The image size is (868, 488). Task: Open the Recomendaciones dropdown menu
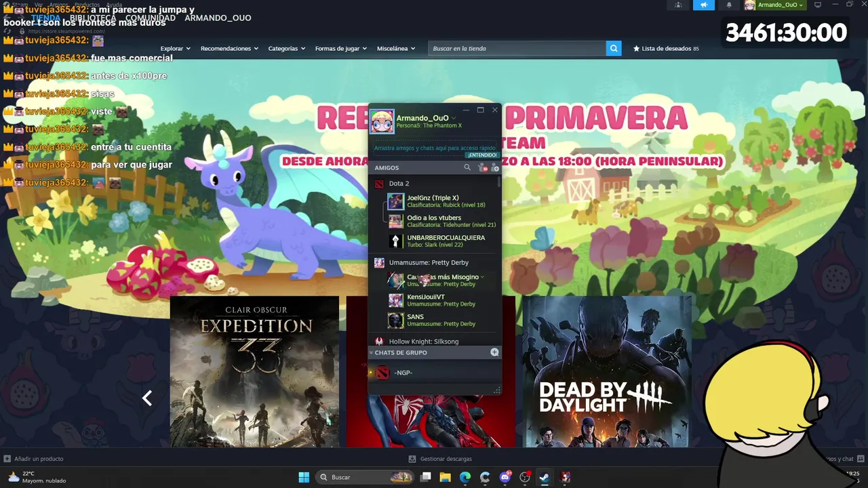point(229,48)
